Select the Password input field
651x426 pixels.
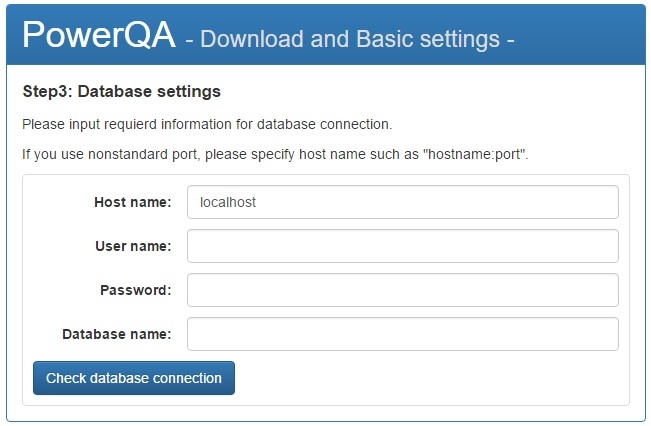click(x=402, y=290)
